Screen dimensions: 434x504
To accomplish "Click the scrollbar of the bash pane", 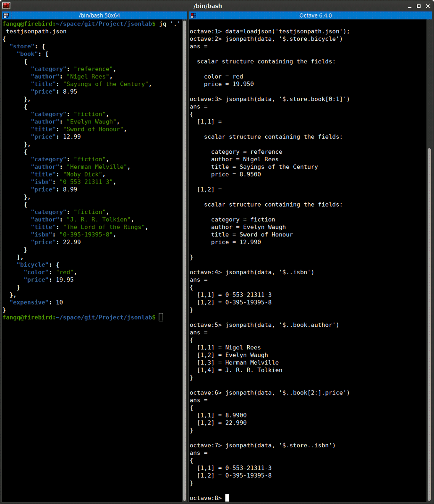I will (185, 261).
